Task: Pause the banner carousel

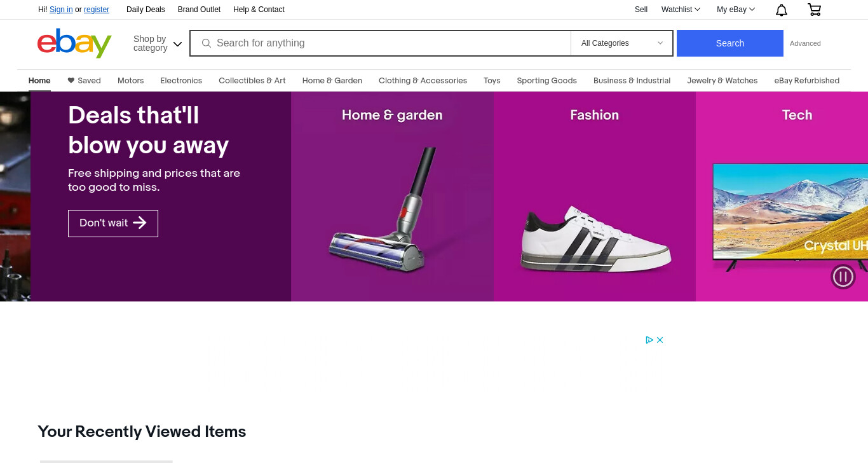Action: coord(843,277)
